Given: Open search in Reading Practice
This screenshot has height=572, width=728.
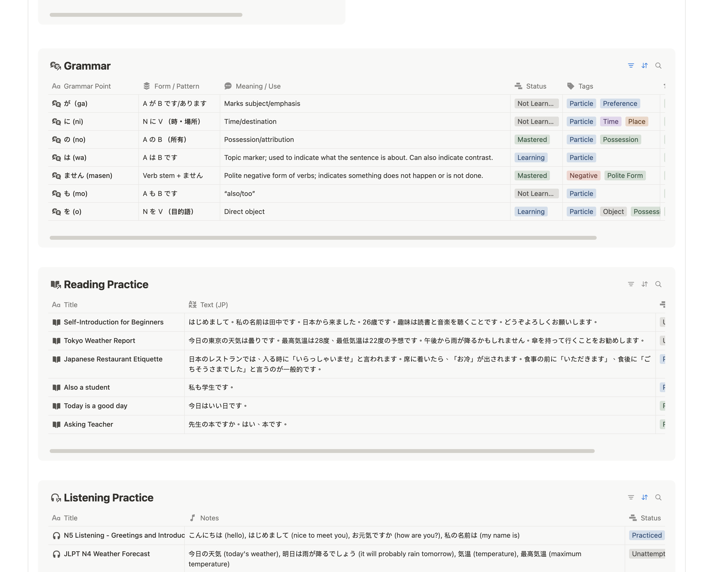Looking at the screenshot, I should [658, 284].
